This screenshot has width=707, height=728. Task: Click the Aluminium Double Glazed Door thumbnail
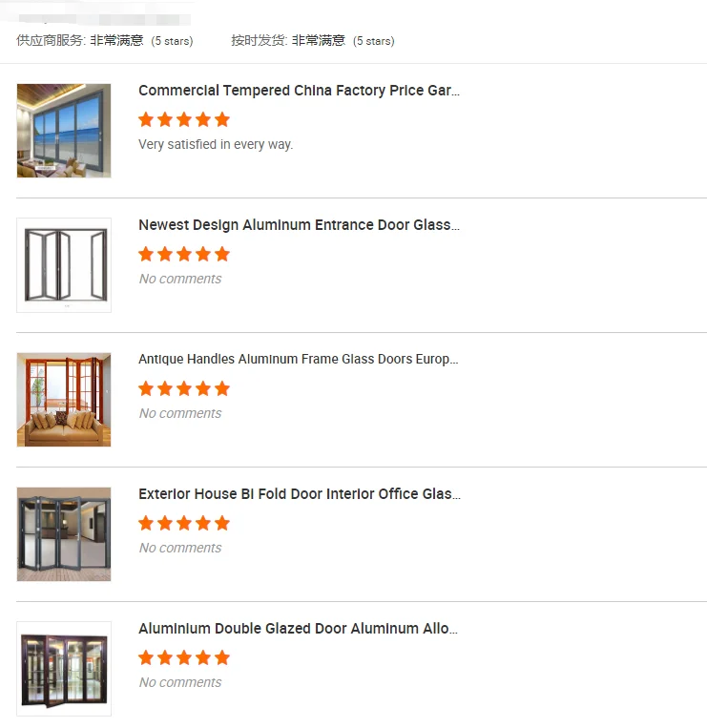pos(64,669)
